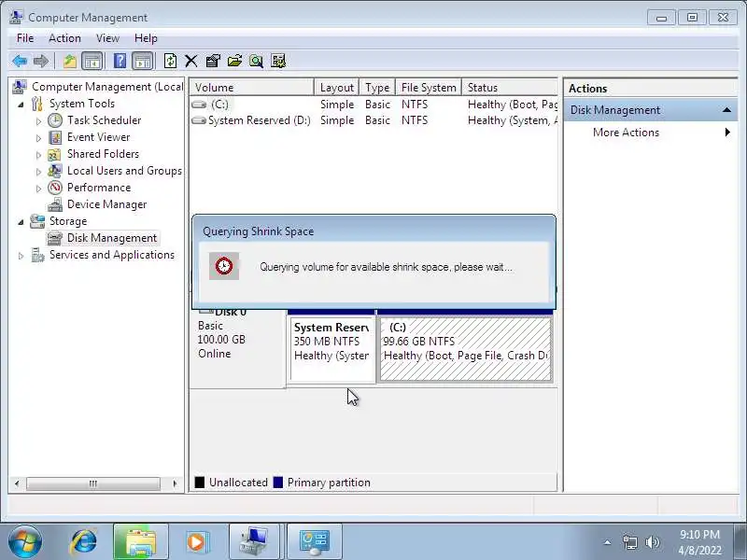Click the Performance icon in tree

(55, 188)
